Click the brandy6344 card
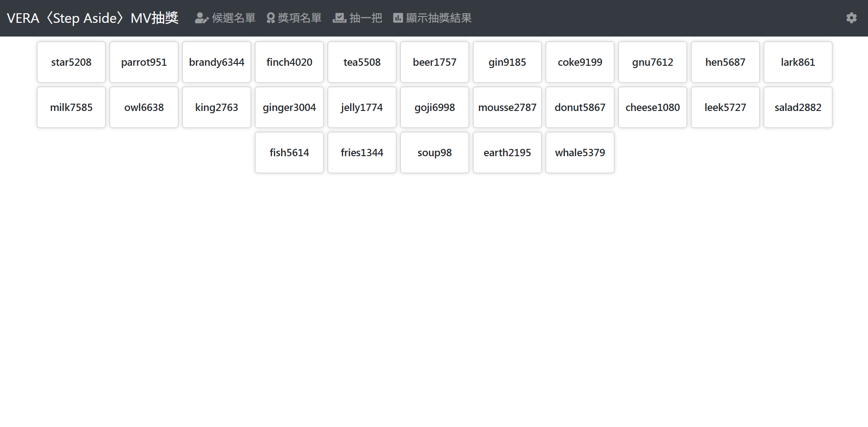Screen dimensions: 868x427 pyautogui.click(x=217, y=62)
